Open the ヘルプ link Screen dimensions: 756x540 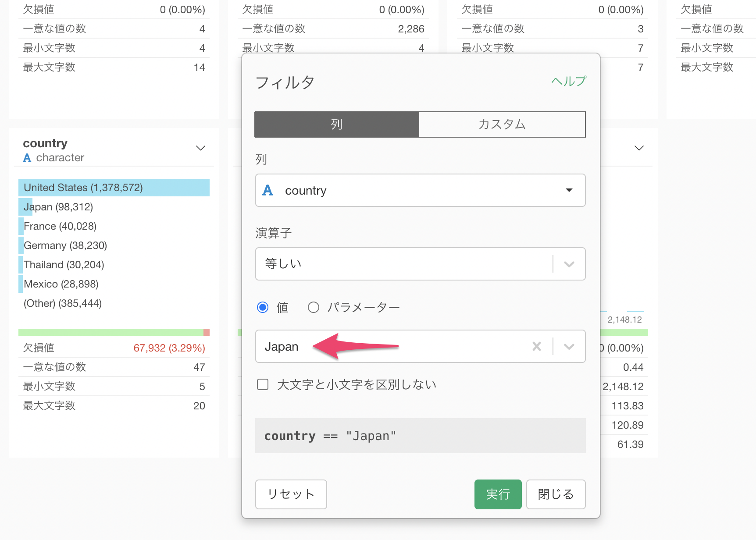pos(568,82)
